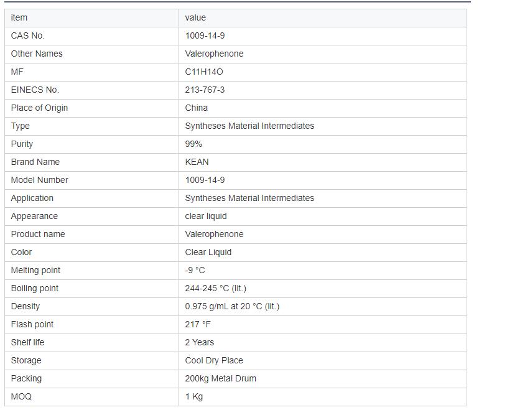Image resolution: width=507 pixels, height=420 pixels.
Task: Click the Model Number row label
Action: tap(39, 180)
